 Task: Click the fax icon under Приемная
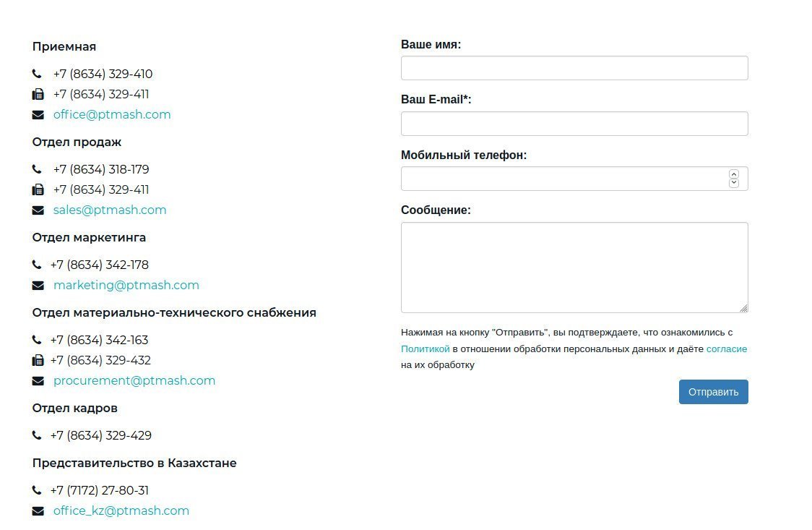[x=38, y=94]
